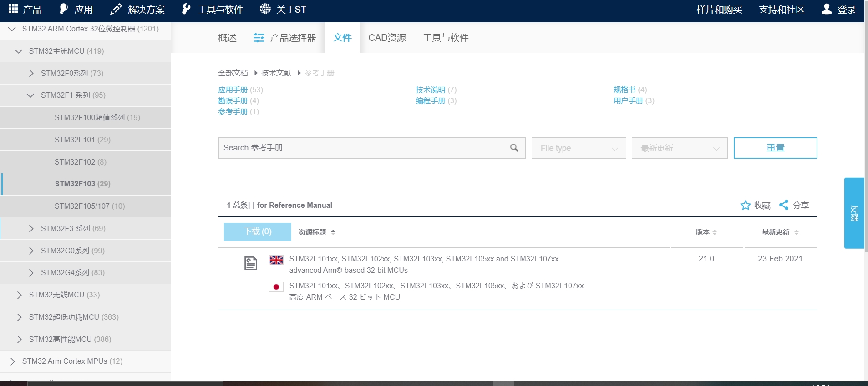Select the UK flag English version
The image size is (868, 386).
point(276,260)
